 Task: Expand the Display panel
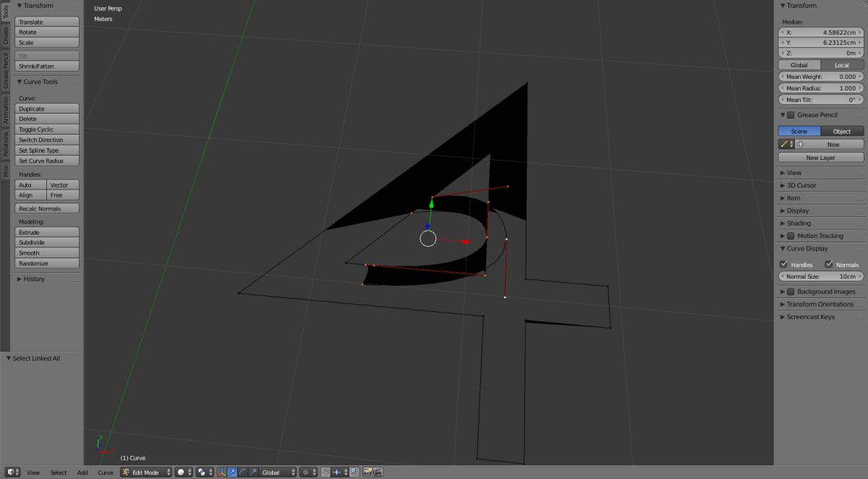point(798,211)
